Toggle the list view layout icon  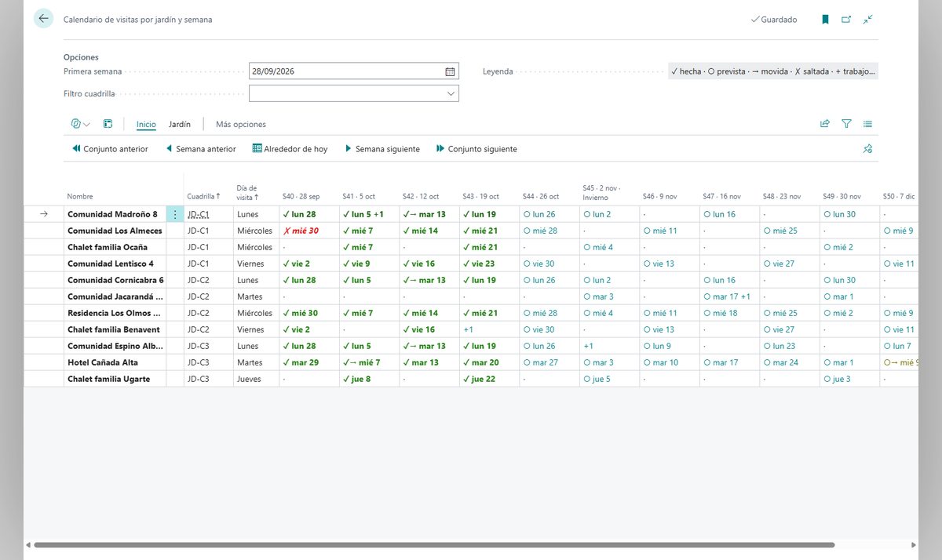click(x=867, y=124)
